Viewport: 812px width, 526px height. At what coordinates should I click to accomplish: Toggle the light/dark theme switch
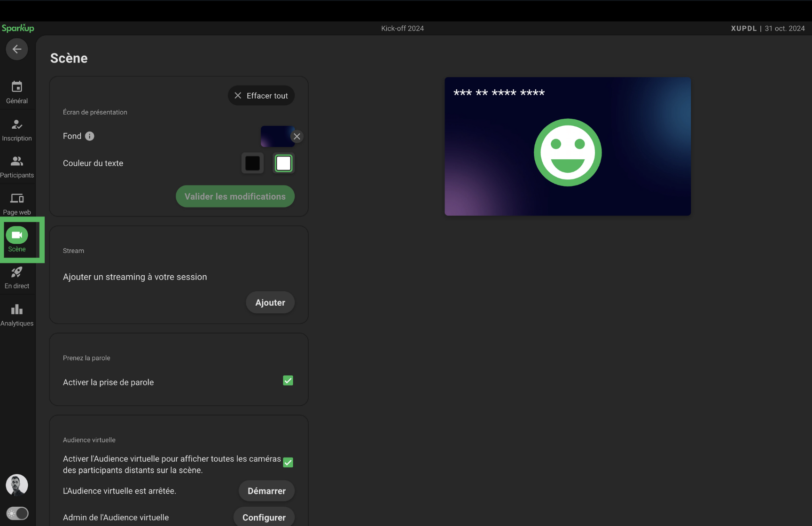pyautogui.click(x=17, y=513)
